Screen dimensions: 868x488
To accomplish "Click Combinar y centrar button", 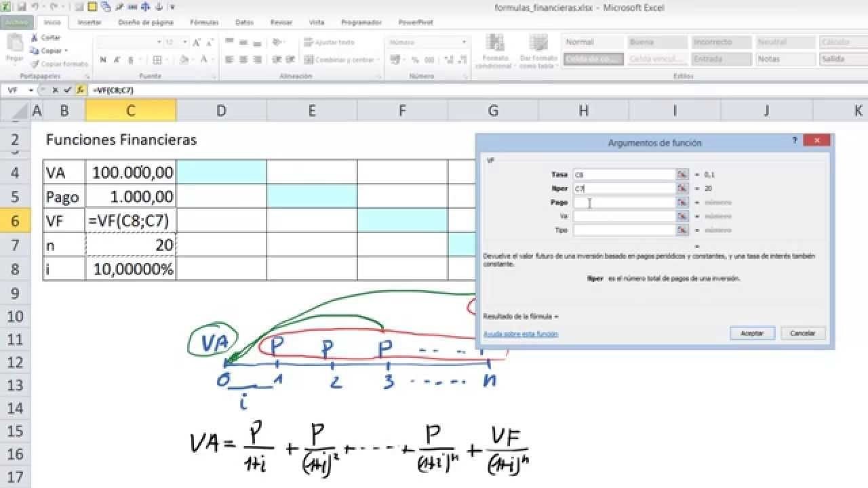I will tap(340, 60).
